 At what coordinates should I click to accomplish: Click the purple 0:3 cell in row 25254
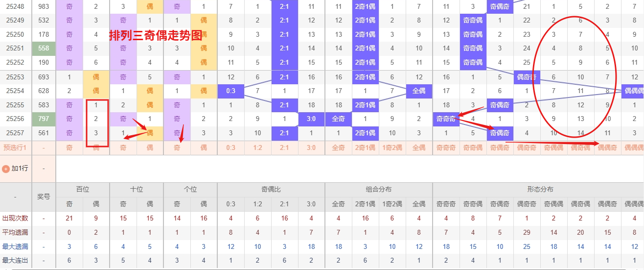pos(231,91)
